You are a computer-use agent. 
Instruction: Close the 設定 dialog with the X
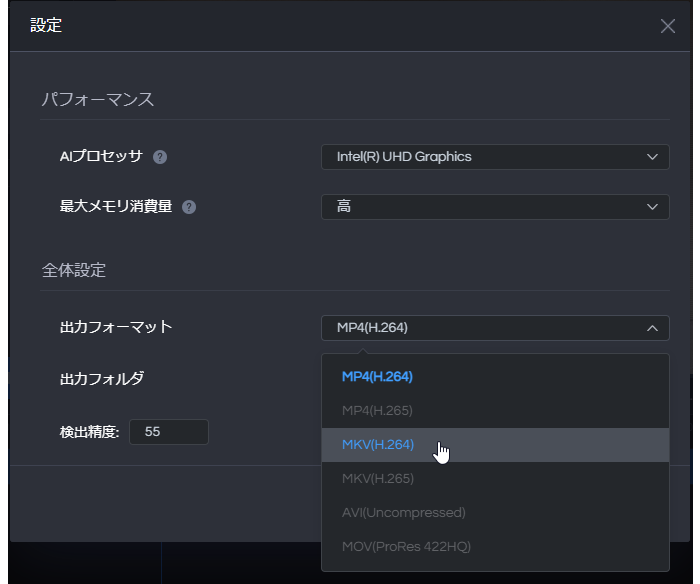click(x=667, y=26)
